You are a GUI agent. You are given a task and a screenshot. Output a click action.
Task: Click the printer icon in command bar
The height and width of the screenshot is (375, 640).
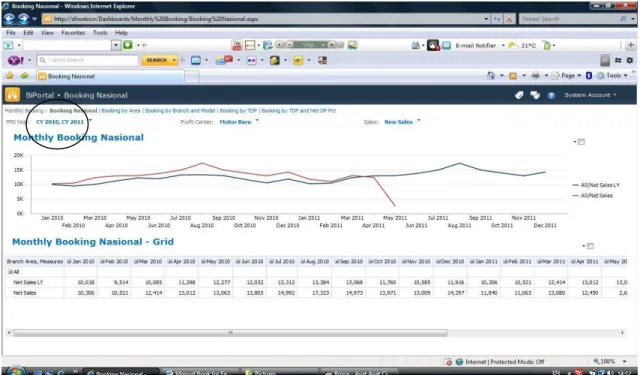536,75
